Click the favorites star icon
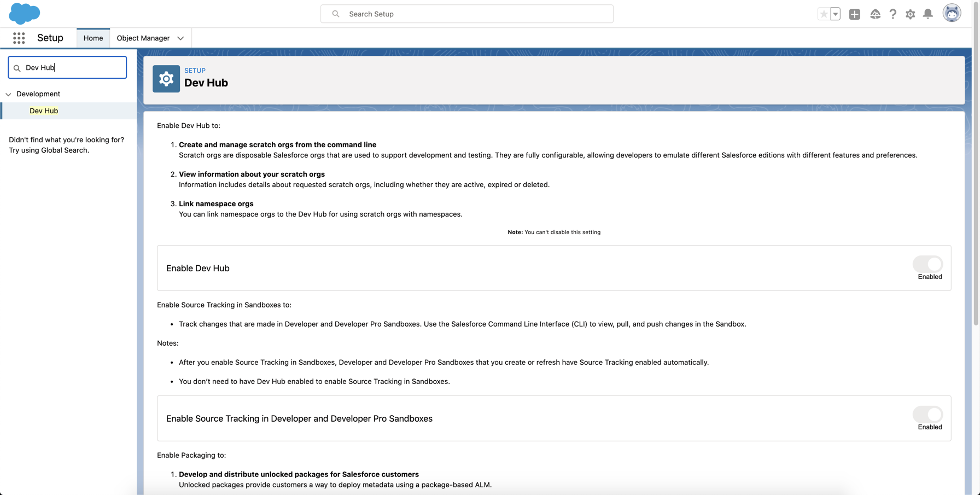 pyautogui.click(x=824, y=14)
